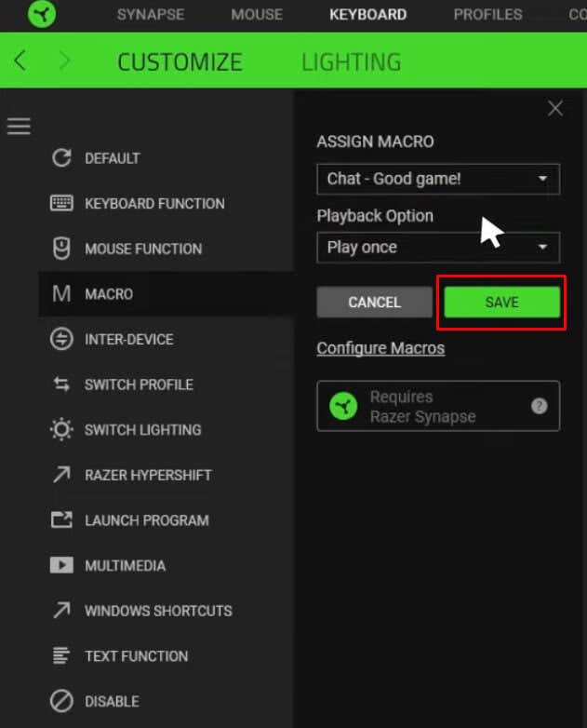Screen dimensions: 587x728
Task: Open the Play once playback dropdown
Action: (x=438, y=247)
